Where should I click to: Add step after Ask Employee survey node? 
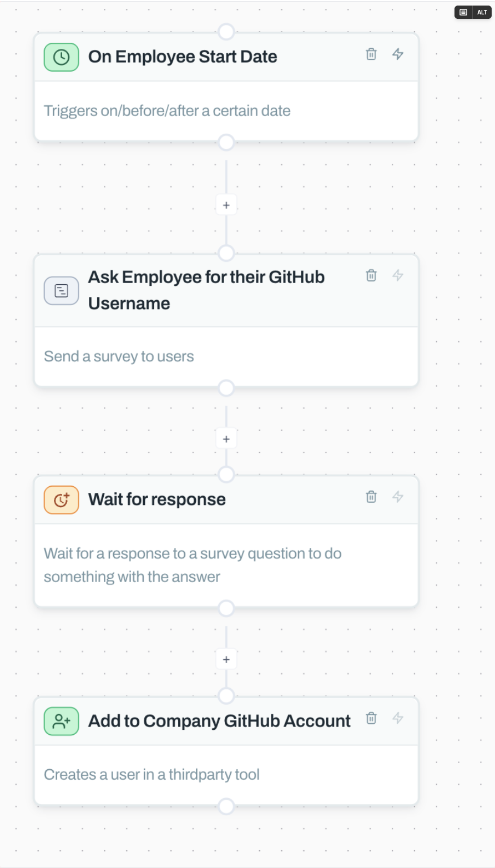click(226, 439)
